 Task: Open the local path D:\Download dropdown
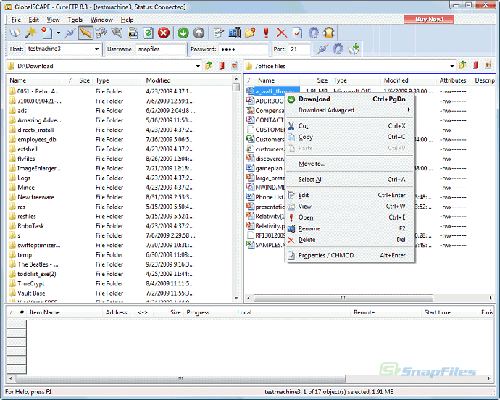(198, 66)
